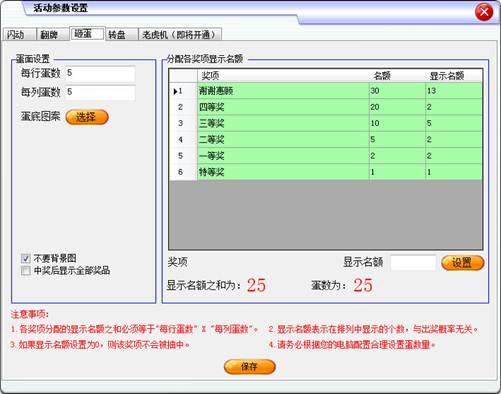
Task: Click the 名额 cell 30 for 谢谢惠顾
Action: (397, 91)
